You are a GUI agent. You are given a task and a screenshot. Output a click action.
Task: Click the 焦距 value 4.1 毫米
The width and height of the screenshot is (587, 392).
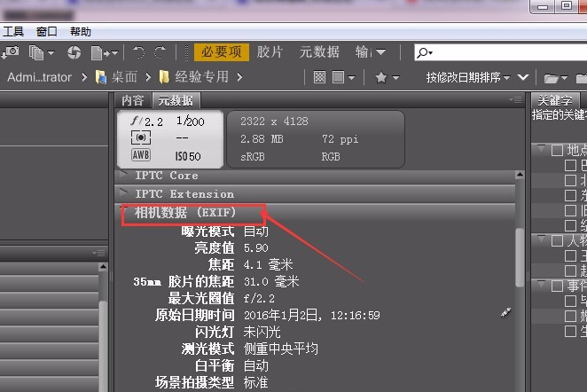pyautogui.click(x=268, y=264)
